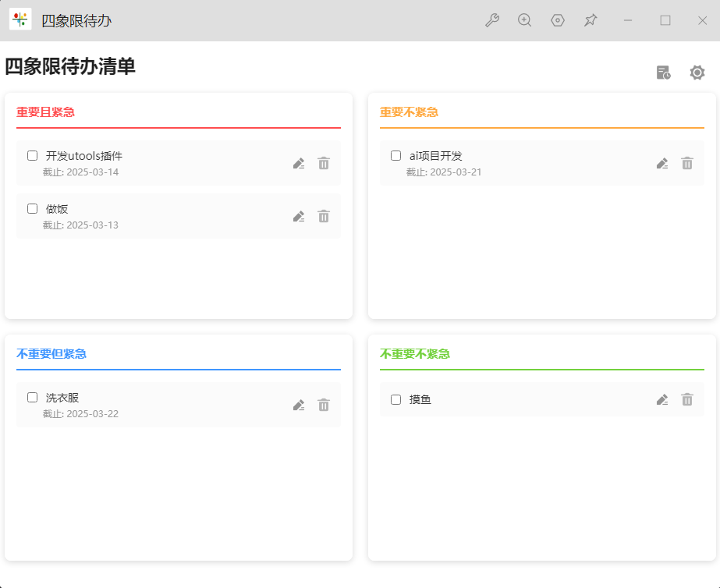Check off the 开发utools插件 task
Image resolution: width=720 pixels, height=588 pixels.
pyautogui.click(x=32, y=156)
